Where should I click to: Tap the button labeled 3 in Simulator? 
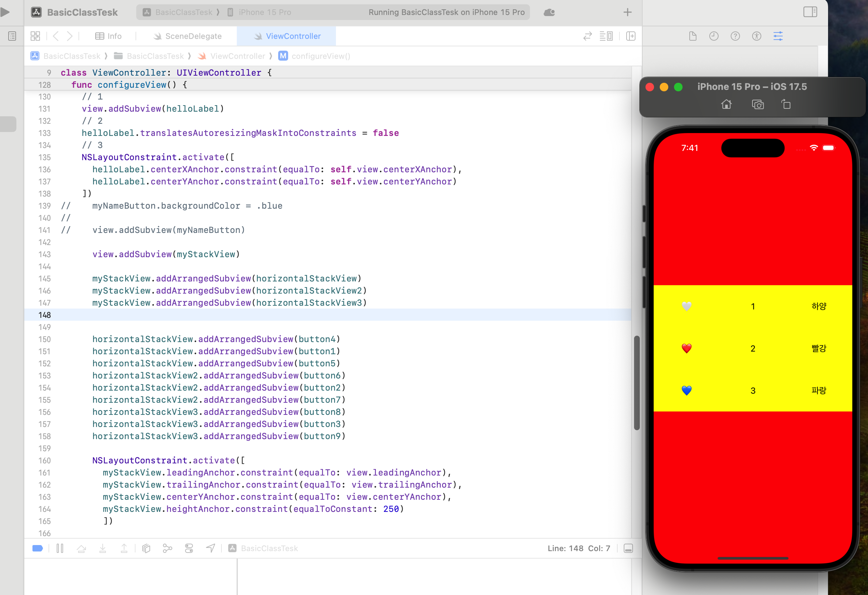click(x=753, y=391)
